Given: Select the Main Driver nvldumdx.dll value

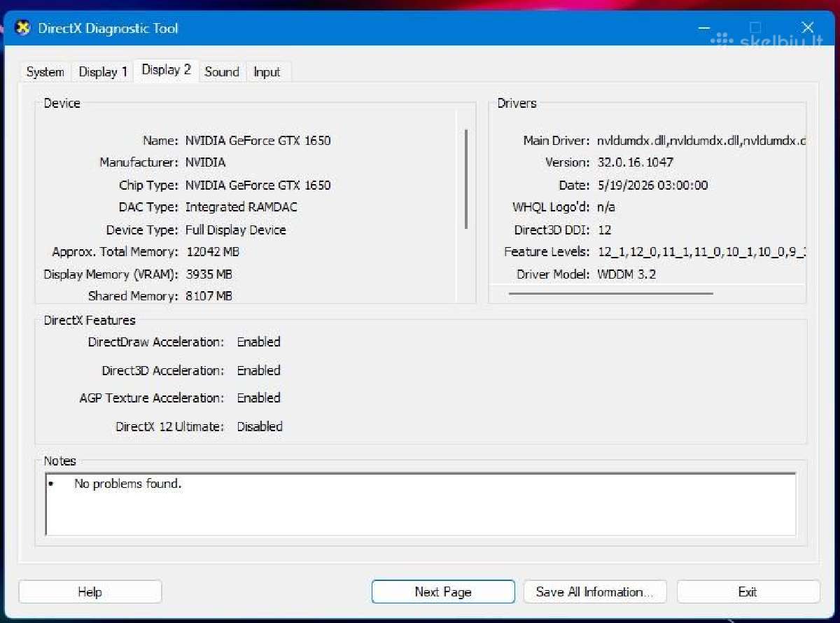Looking at the screenshot, I should coord(701,141).
